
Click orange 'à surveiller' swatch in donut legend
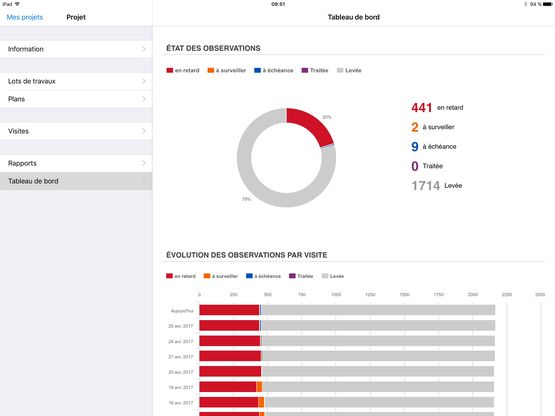click(211, 70)
